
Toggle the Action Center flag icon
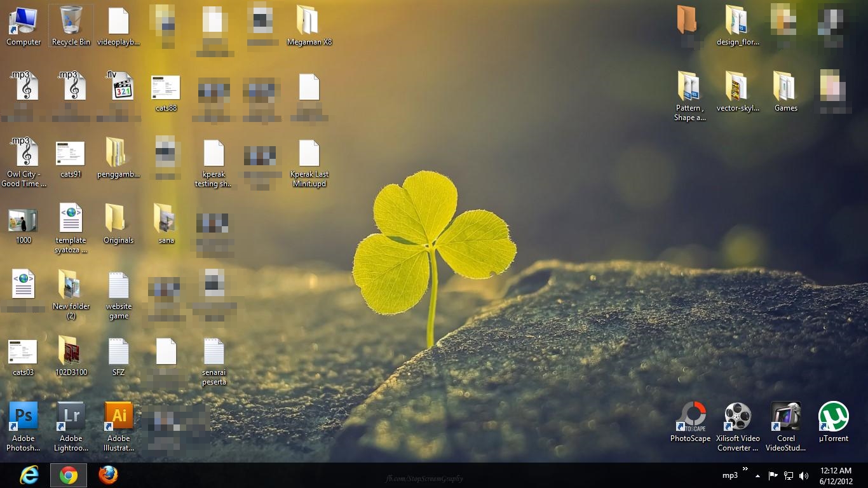(773, 475)
